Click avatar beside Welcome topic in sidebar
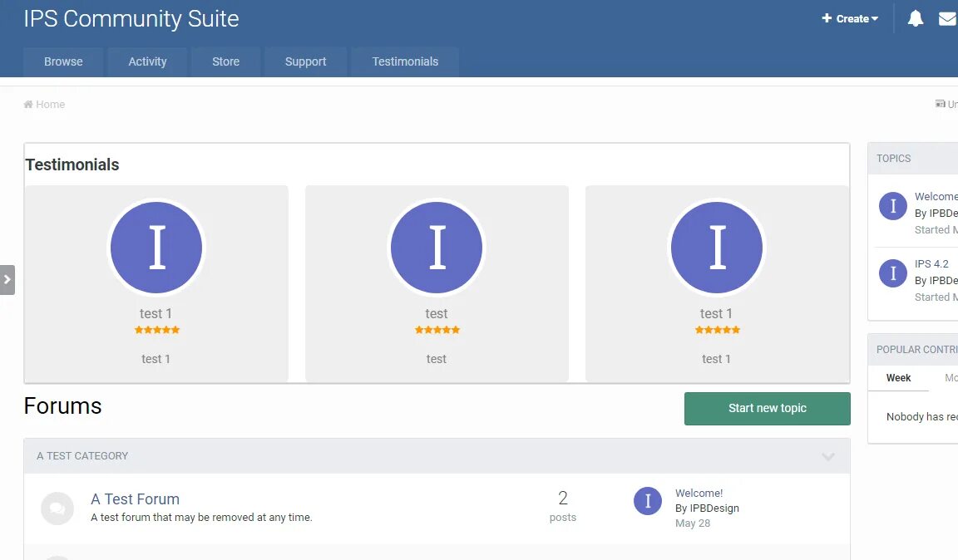958x560 pixels. coord(892,206)
